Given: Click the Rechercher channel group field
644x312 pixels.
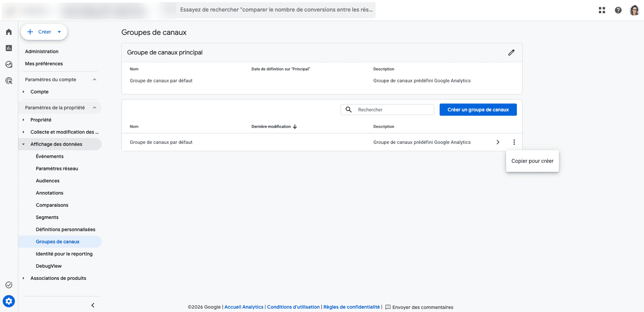Looking at the screenshot, I should [x=387, y=109].
